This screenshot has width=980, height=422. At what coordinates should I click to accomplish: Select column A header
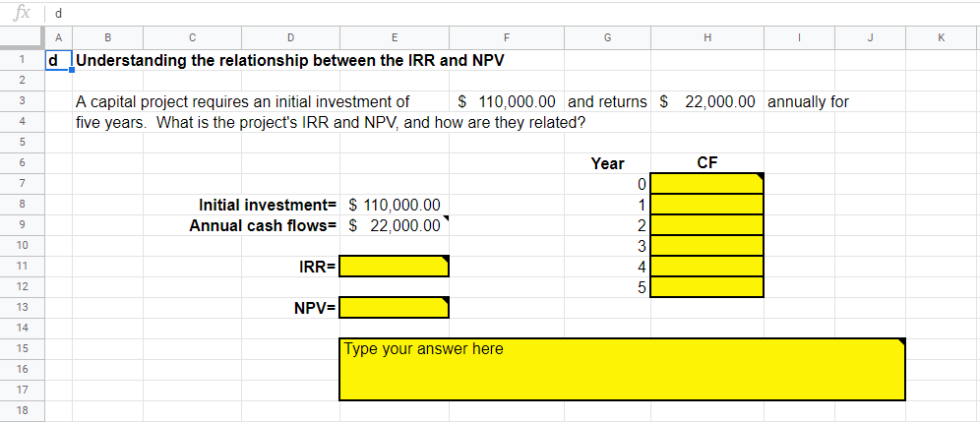coord(59,37)
